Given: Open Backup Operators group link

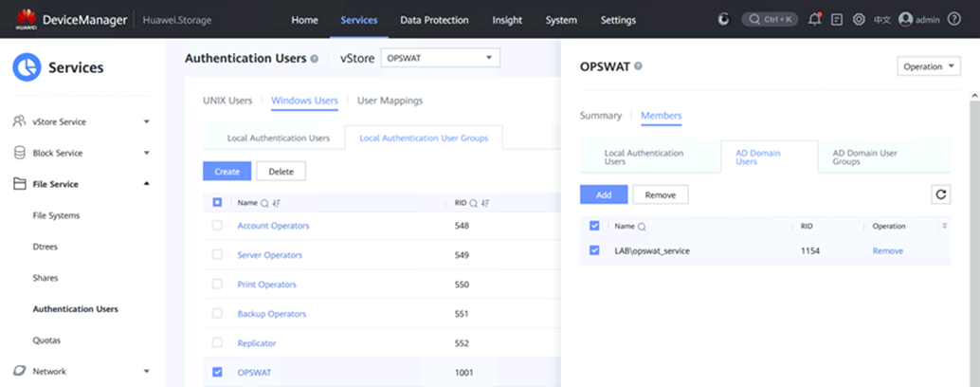Looking at the screenshot, I should [x=272, y=314].
